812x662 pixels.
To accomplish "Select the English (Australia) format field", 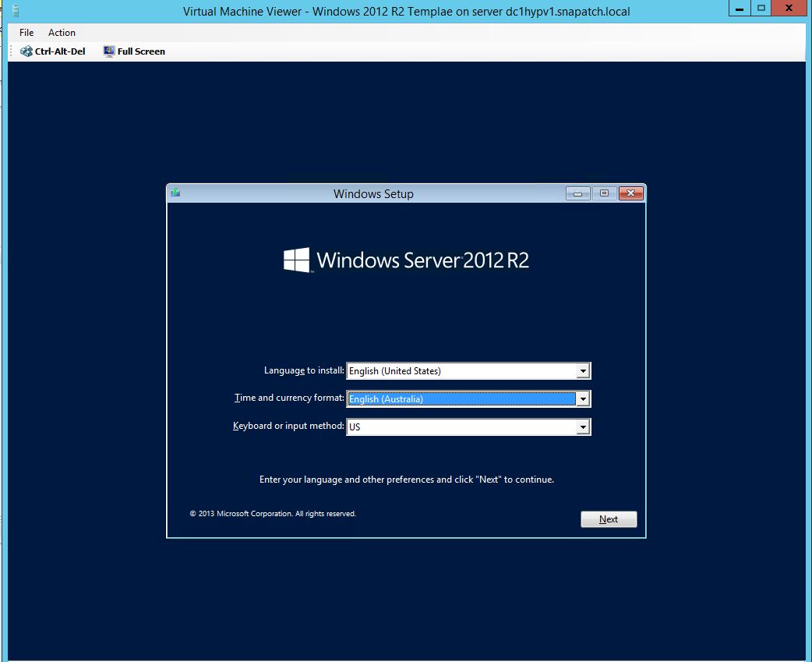I will 468,399.
